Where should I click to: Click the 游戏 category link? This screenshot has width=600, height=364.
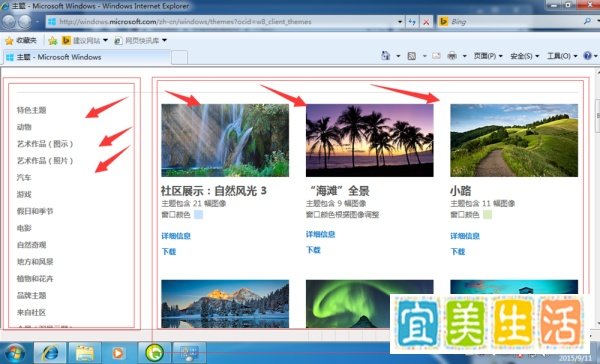click(x=24, y=194)
